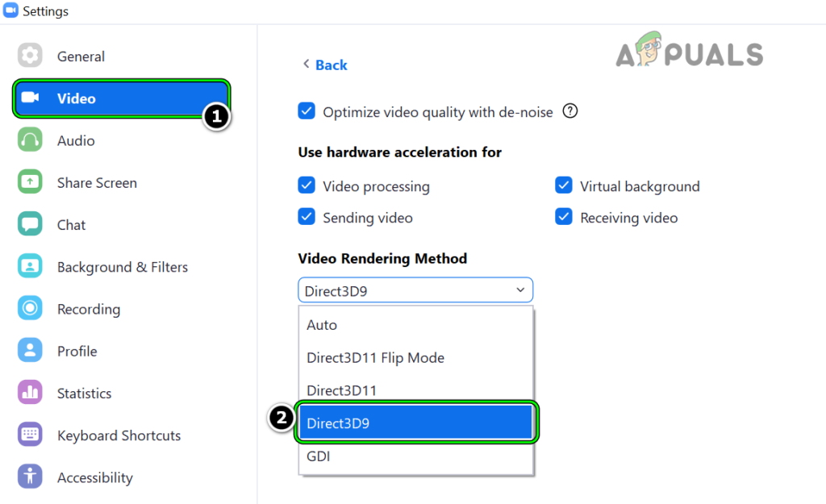Select the Video camera icon in sidebar
Image resolution: width=826 pixels, height=504 pixels.
click(30, 98)
